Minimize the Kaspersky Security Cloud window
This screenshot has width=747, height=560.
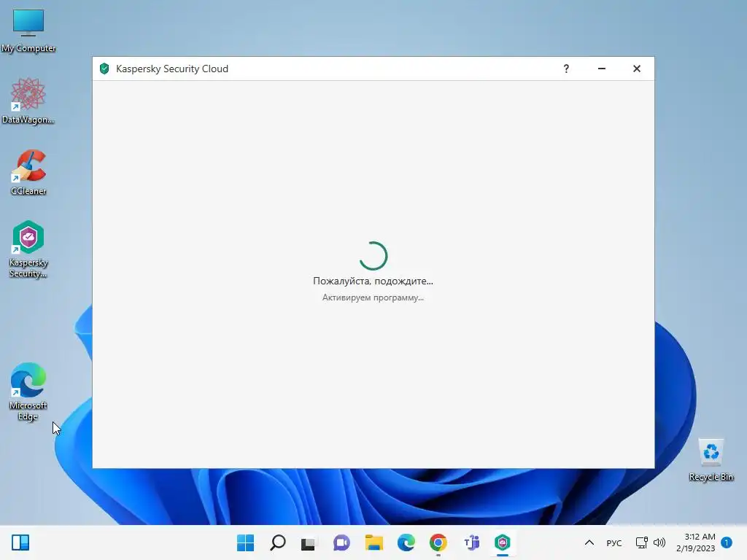(x=602, y=69)
